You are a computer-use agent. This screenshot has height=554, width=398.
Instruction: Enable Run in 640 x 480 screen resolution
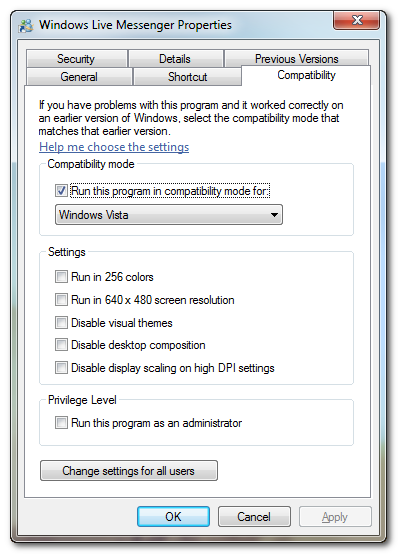[61, 300]
